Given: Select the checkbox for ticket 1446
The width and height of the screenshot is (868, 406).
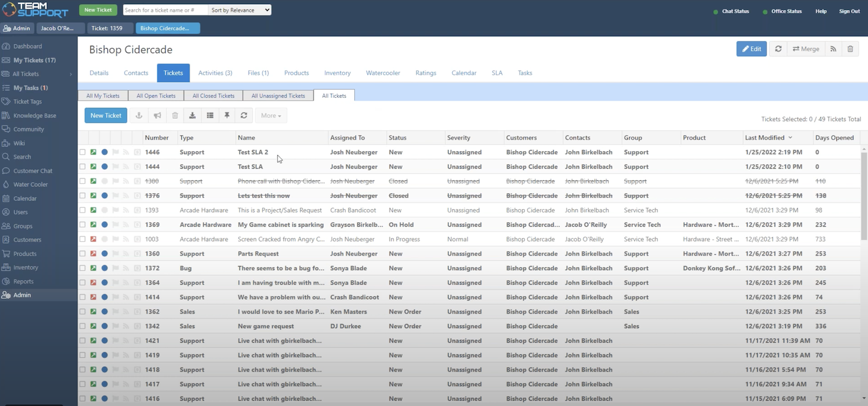Looking at the screenshot, I should [x=83, y=152].
